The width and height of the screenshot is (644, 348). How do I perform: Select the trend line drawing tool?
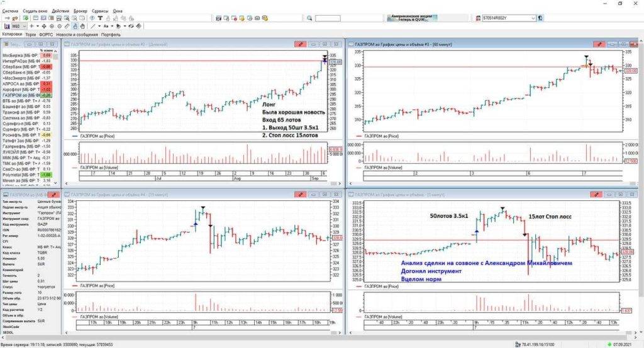[93, 26]
